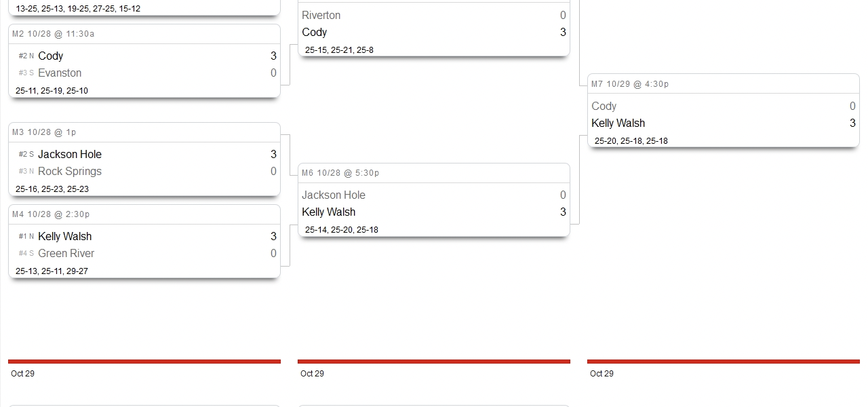Click set scores 25-15, 25-21, 25-8
This screenshot has width=868, height=407.
[x=339, y=50]
